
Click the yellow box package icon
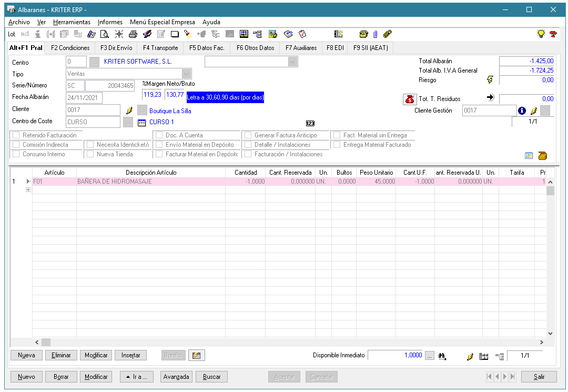pyautogui.click(x=542, y=155)
